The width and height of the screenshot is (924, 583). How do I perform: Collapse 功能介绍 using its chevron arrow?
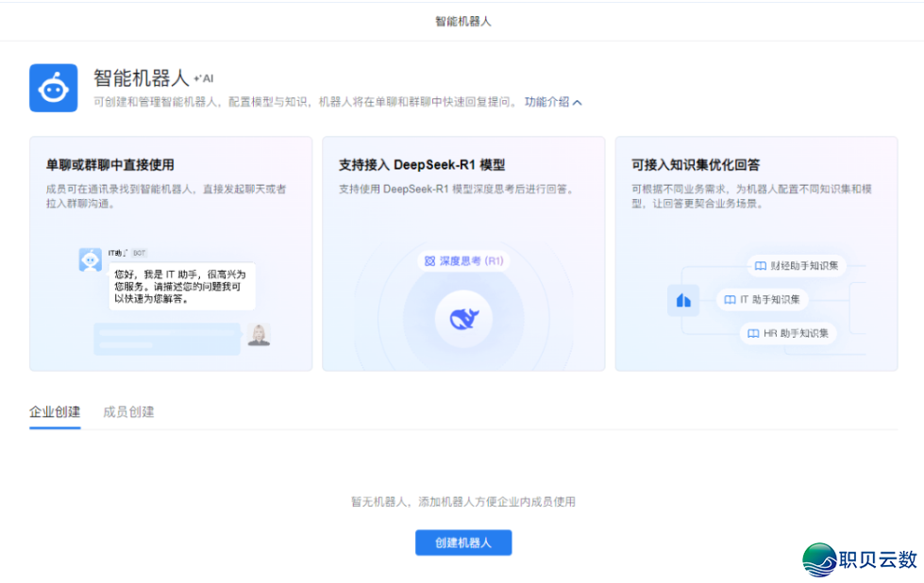coord(576,101)
